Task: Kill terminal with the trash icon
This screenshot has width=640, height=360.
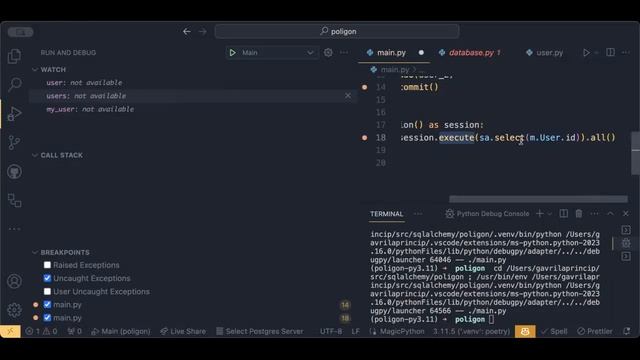Action: [579, 213]
